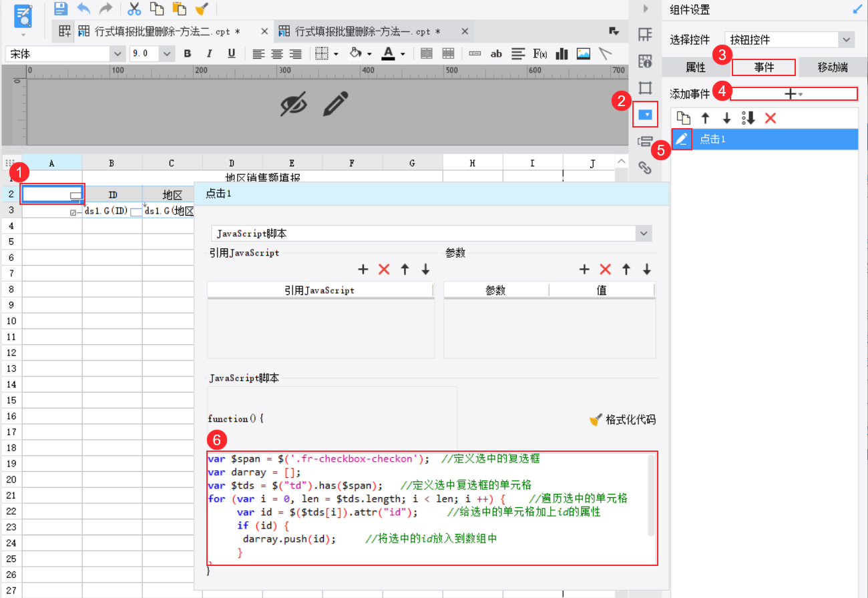Image resolution: width=868 pixels, height=598 pixels.
Task: Switch to 事件 tab
Action: click(x=764, y=67)
